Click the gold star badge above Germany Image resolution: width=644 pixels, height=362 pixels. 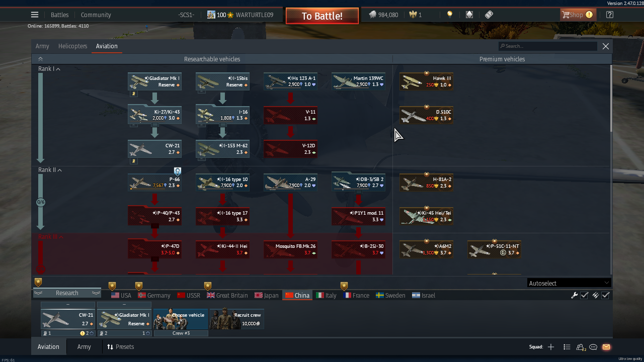(x=139, y=286)
